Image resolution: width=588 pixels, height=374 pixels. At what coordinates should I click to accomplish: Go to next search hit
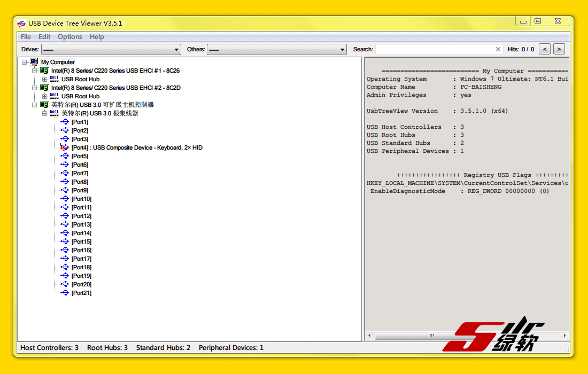pos(559,49)
